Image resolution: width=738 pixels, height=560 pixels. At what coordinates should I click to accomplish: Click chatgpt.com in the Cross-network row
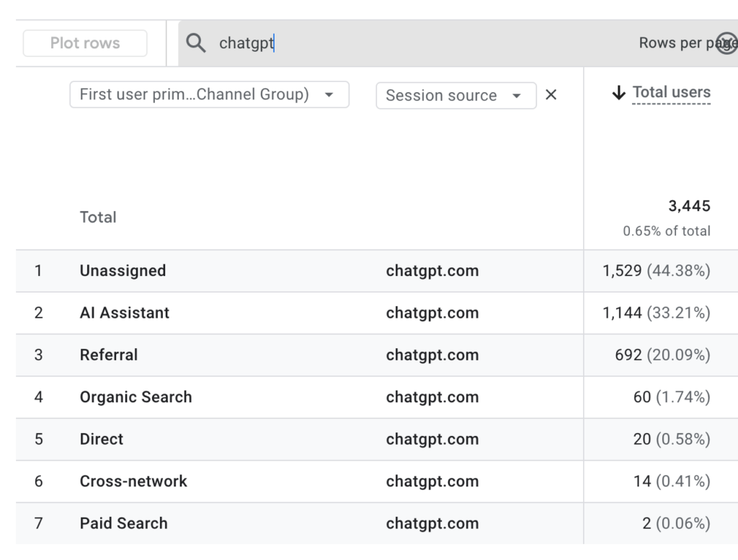click(432, 481)
